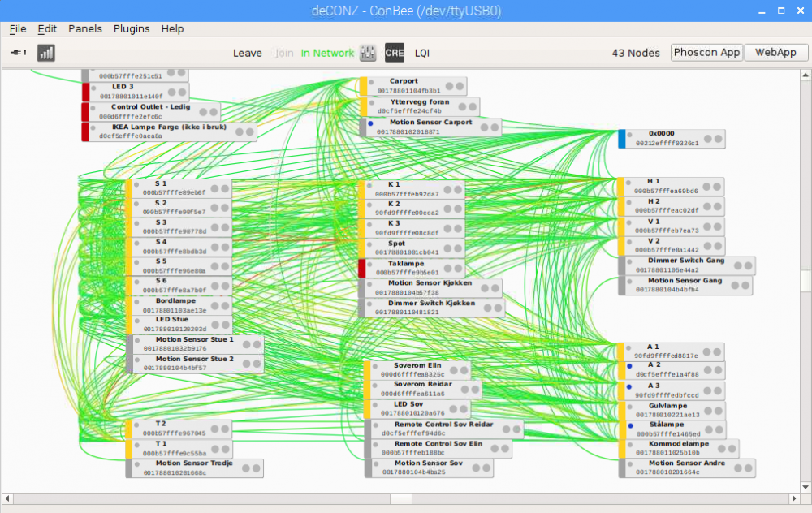Click the signal bars icon in toolbar
812x513 pixels.
(x=46, y=53)
